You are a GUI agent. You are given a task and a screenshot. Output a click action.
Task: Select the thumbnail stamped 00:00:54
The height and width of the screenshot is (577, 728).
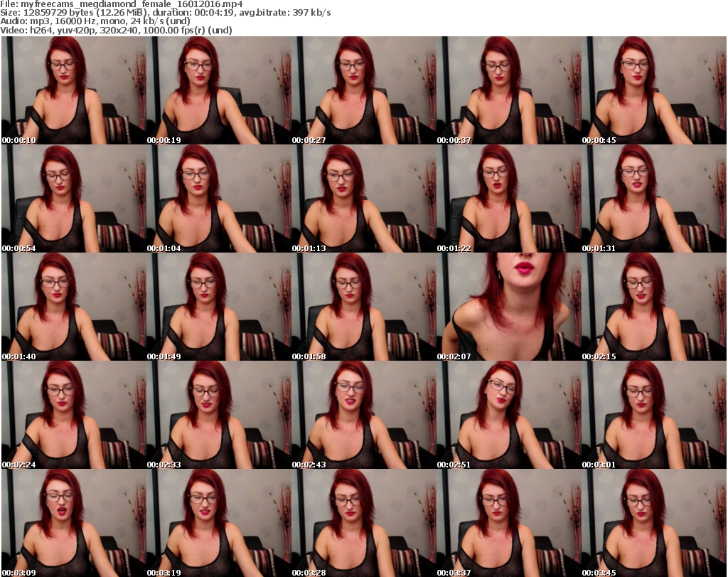point(74,198)
